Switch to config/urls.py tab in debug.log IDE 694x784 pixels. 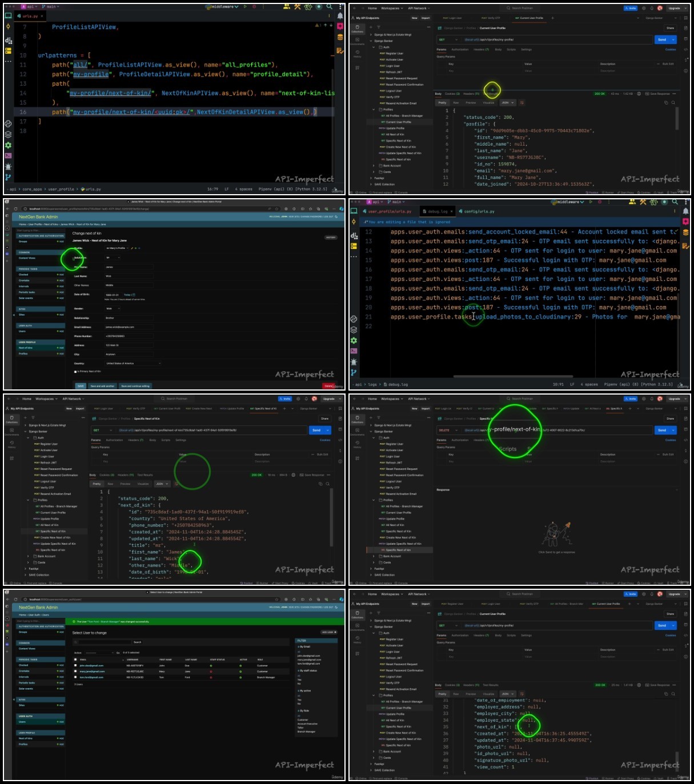click(476, 211)
